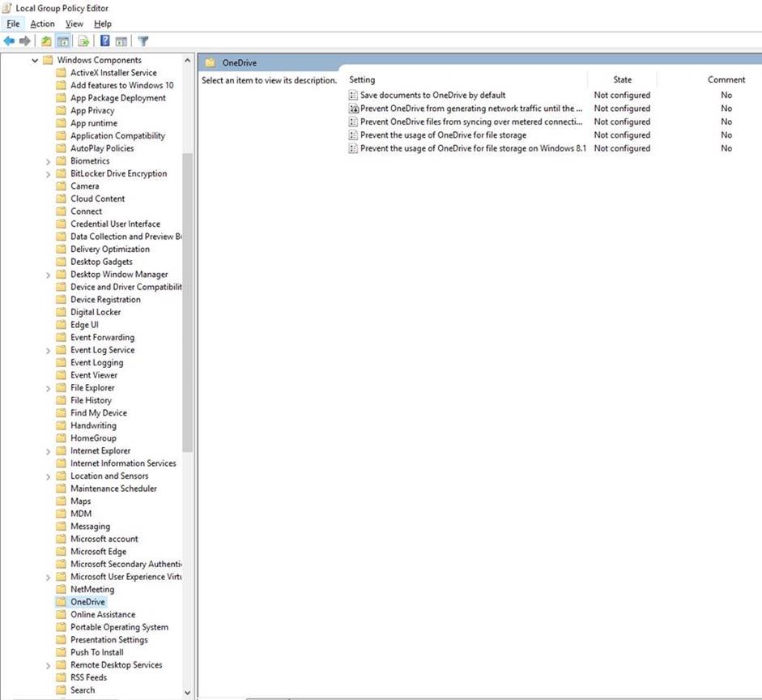762x700 pixels.
Task: Click the folder icon next to Camera
Action: coord(61,186)
